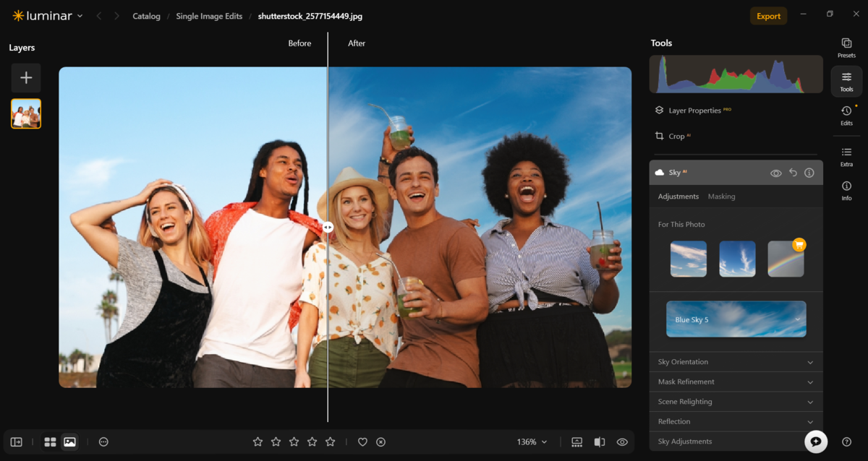Add a new layer with plus button
The width and height of the screenshot is (868, 461).
(26, 78)
